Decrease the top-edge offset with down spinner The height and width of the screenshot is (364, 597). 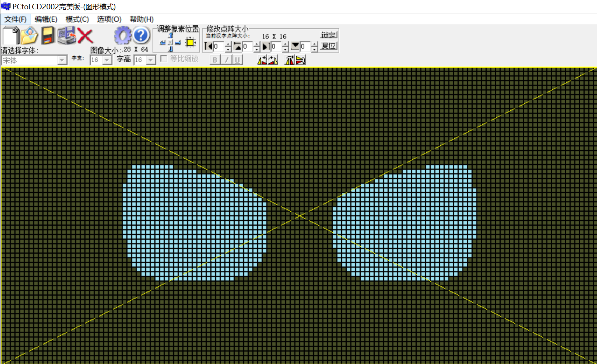(257, 49)
